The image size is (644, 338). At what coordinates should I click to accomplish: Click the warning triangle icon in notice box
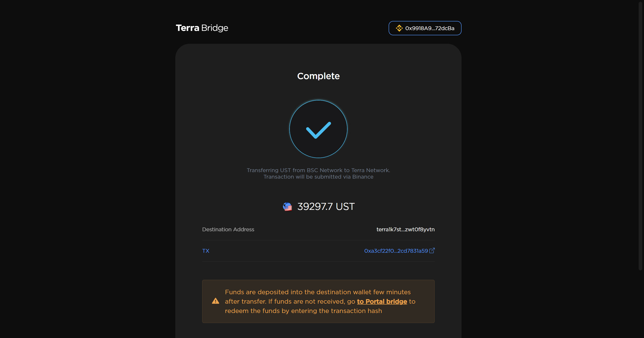215,301
